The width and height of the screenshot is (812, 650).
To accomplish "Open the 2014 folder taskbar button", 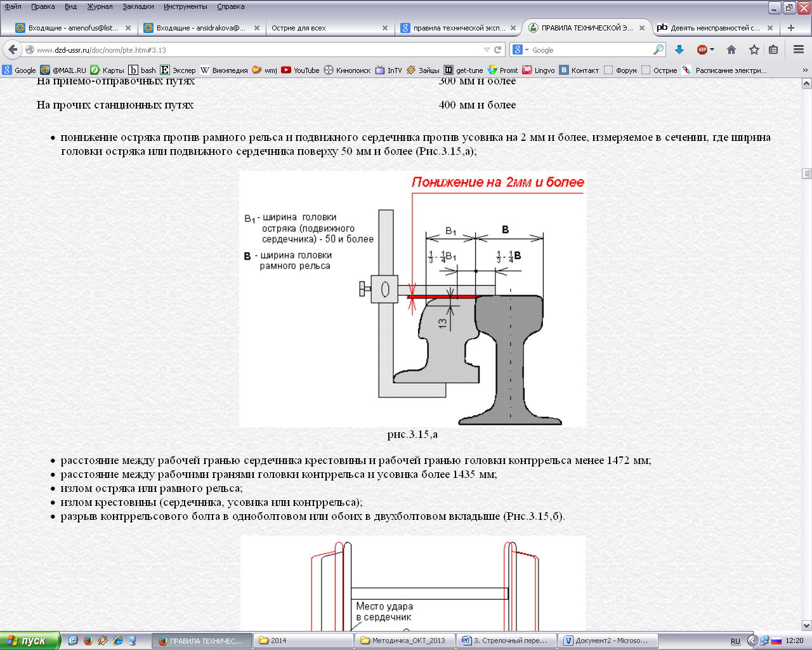I will click(x=303, y=640).
